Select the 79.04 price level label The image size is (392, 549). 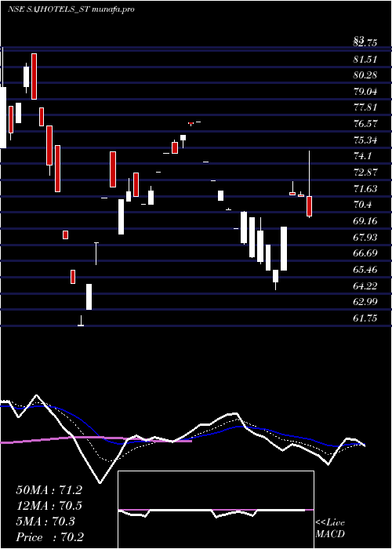365,92
